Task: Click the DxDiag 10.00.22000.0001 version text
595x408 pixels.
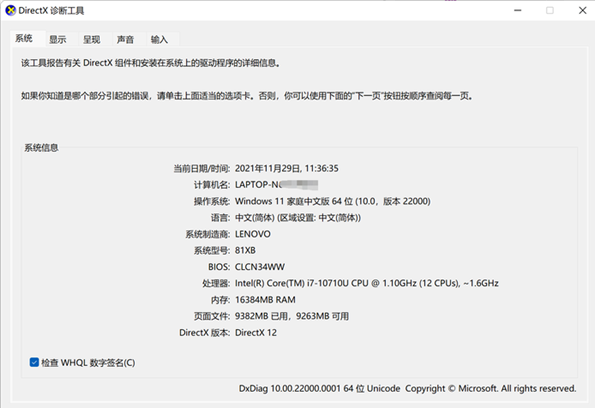Action: 320,389
